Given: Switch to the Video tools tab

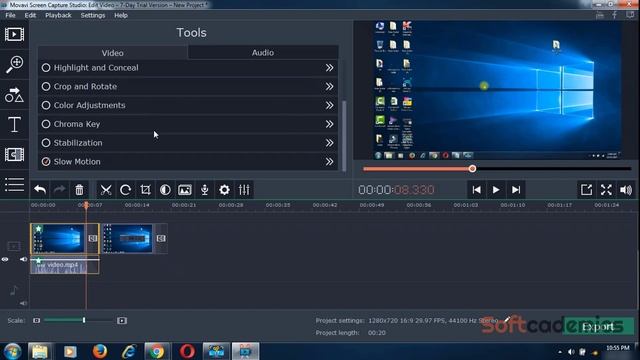Looking at the screenshot, I should pos(113,53).
